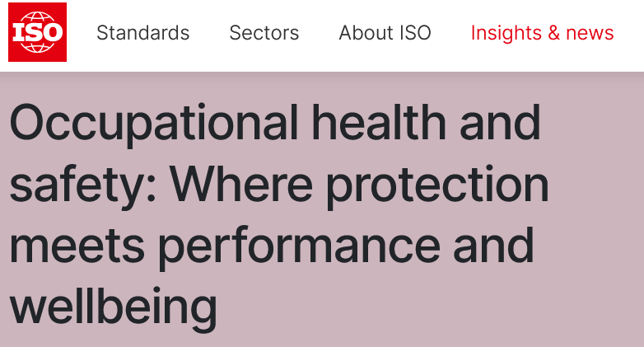The width and height of the screenshot is (644, 347).
Task: Click the red ISO logo
Action: [37, 32]
